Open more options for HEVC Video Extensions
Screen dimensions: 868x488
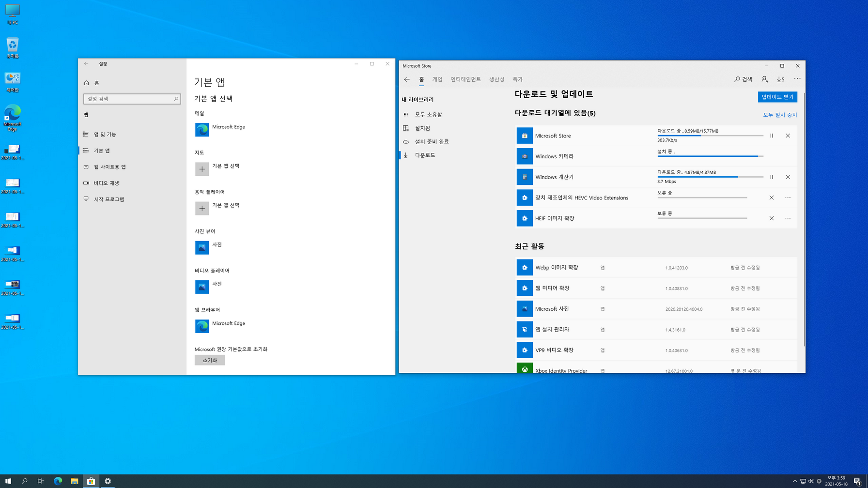pyautogui.click(x=788, y=198)
